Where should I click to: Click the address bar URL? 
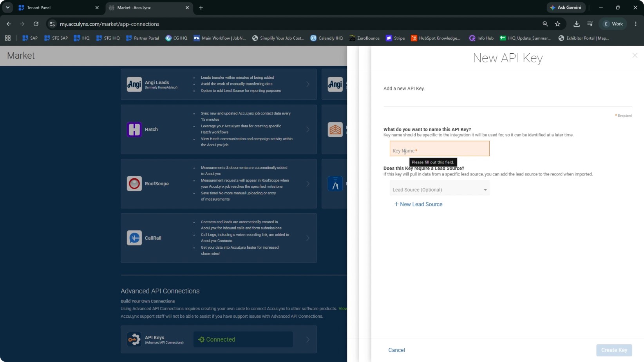click(110, 24)
